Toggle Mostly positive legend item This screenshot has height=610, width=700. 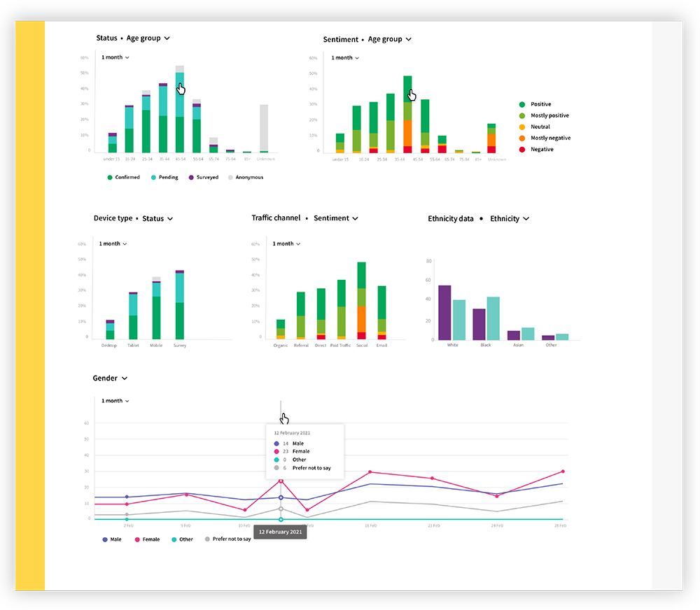tap(544, 115)
